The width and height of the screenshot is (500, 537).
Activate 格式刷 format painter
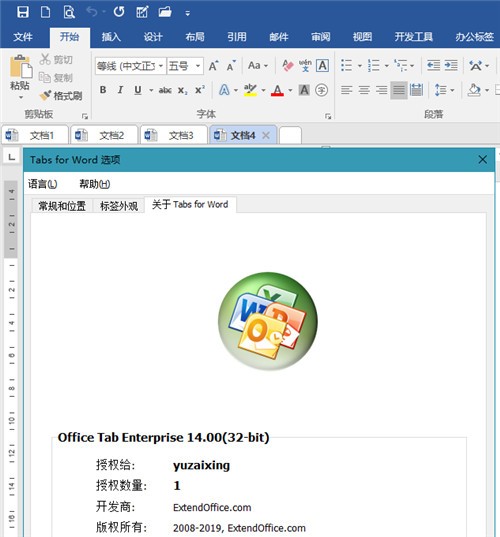click(x=61, y=96)
